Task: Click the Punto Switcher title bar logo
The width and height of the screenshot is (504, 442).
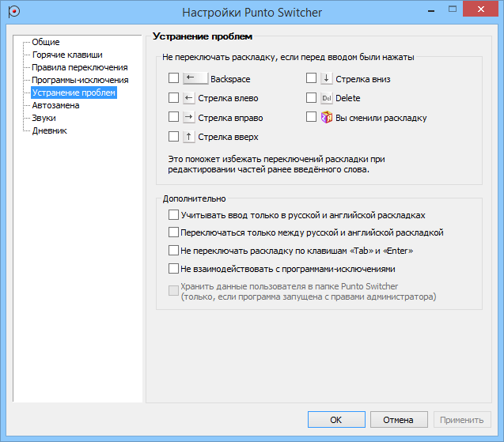Action: pyautogui.click(x=13, y=12)
